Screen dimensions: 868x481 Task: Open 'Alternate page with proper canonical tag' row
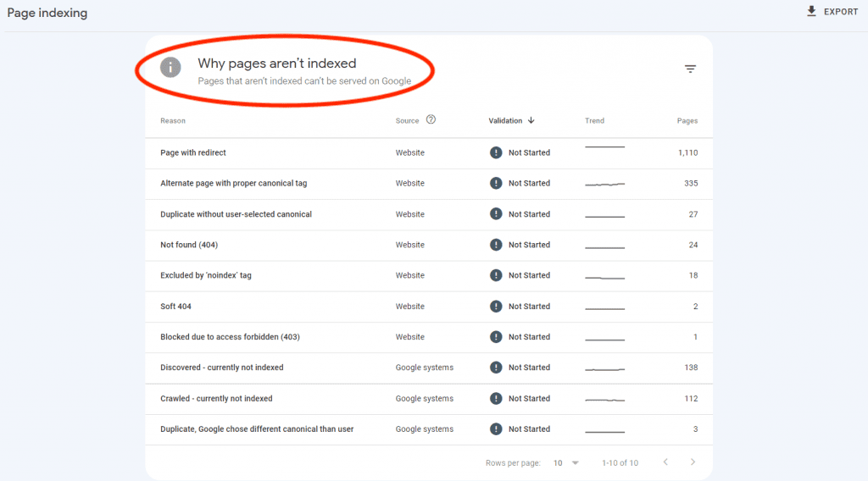(233, 183)
